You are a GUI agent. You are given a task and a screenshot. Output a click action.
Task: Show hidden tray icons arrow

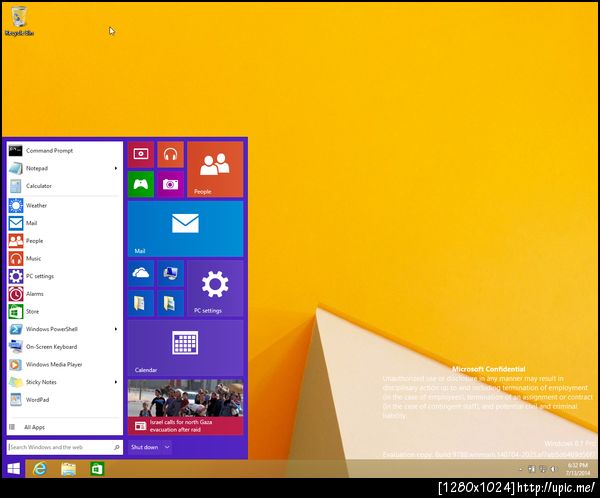click(521, 469)
